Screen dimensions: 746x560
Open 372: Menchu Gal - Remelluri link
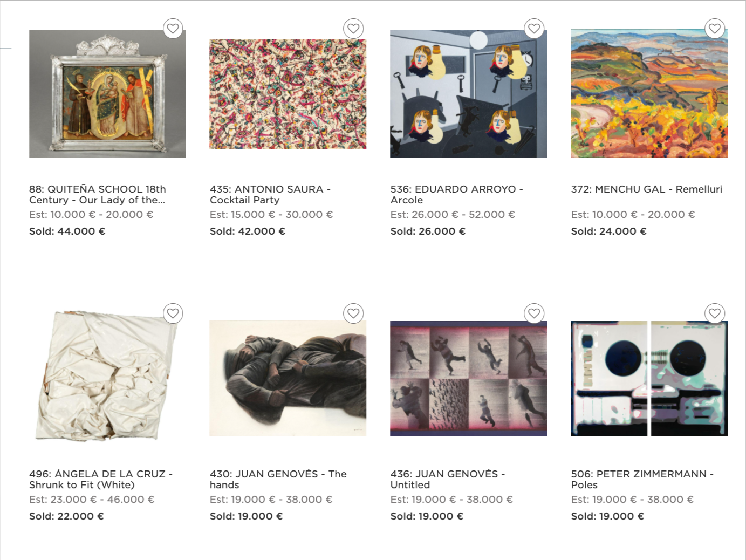click(647, 189)
